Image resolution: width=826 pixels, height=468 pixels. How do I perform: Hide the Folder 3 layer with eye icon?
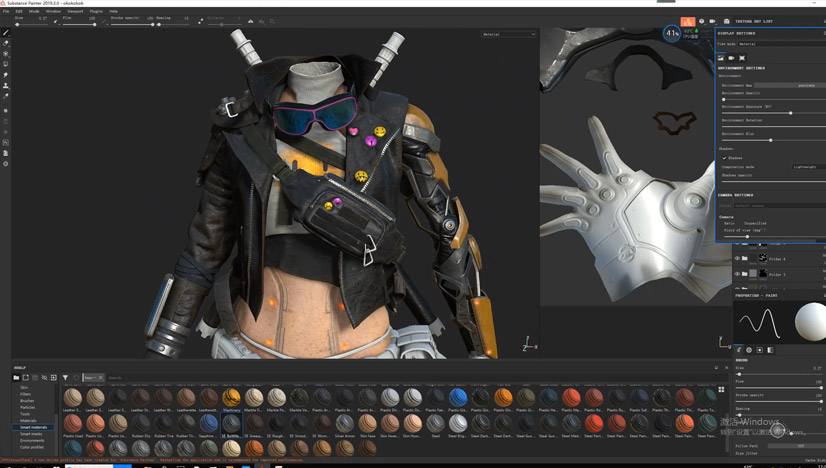click(x=737, y=274)
